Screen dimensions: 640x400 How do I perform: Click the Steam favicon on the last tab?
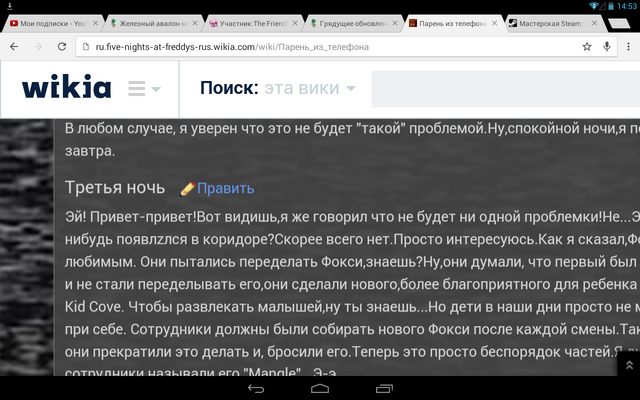click(513, 24)
